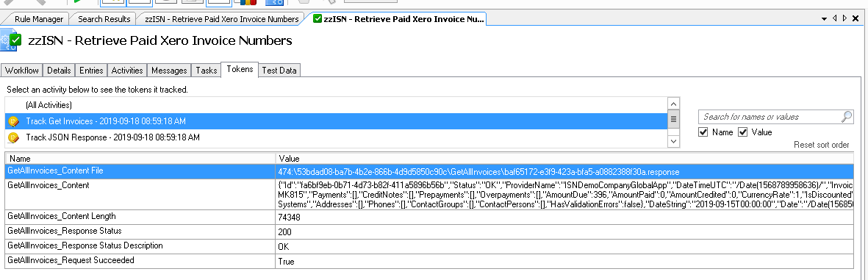The width and height of the screenshot is (868, 280).
Task: Select the Track JSON Response activity row
Action: pos(337,137)
